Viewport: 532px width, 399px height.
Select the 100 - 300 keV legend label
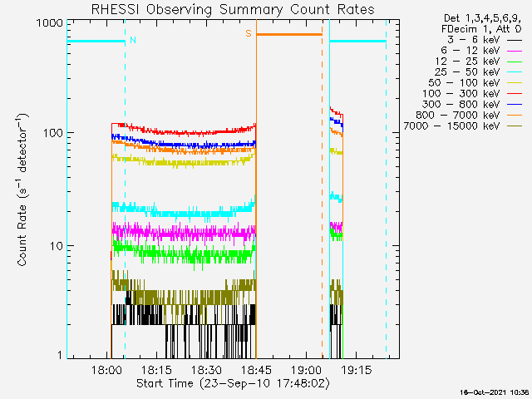(x=461, y=94)
